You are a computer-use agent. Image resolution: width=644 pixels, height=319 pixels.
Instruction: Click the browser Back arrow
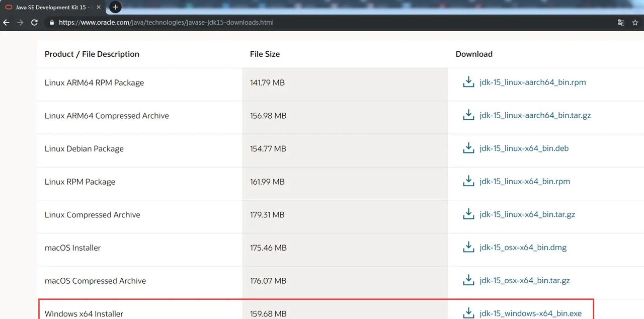pos(6,23)
